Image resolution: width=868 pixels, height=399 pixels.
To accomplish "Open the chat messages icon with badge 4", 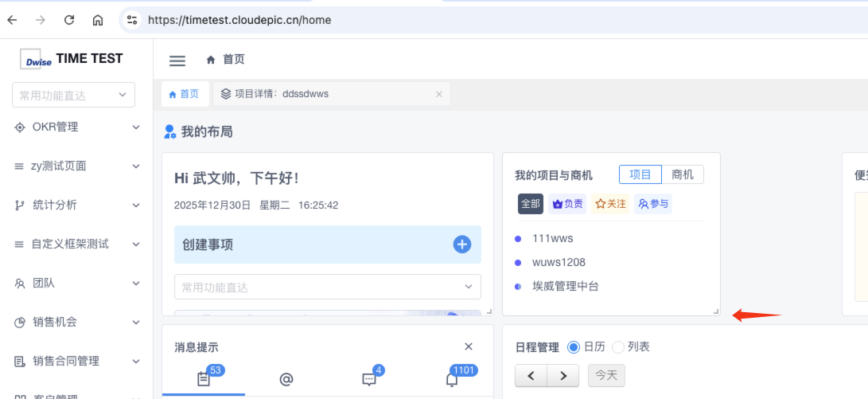I will coord(369,380).
